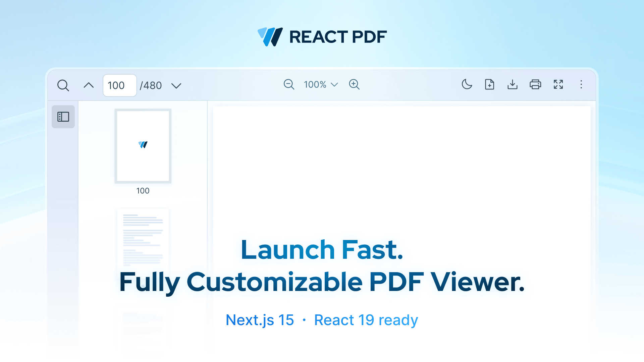644x362 pixels.
Task: Select page 100 thumbnail
Action: [x=143, y=146]
